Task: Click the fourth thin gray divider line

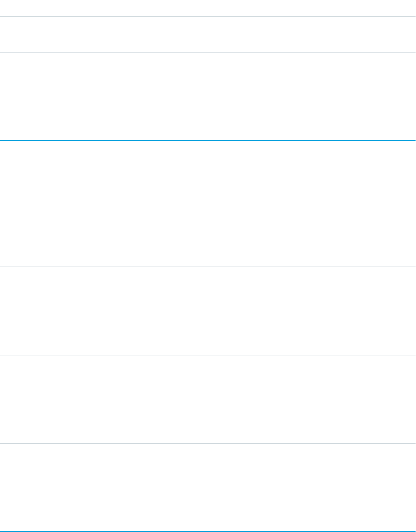Action: click(x=208, y=355)
